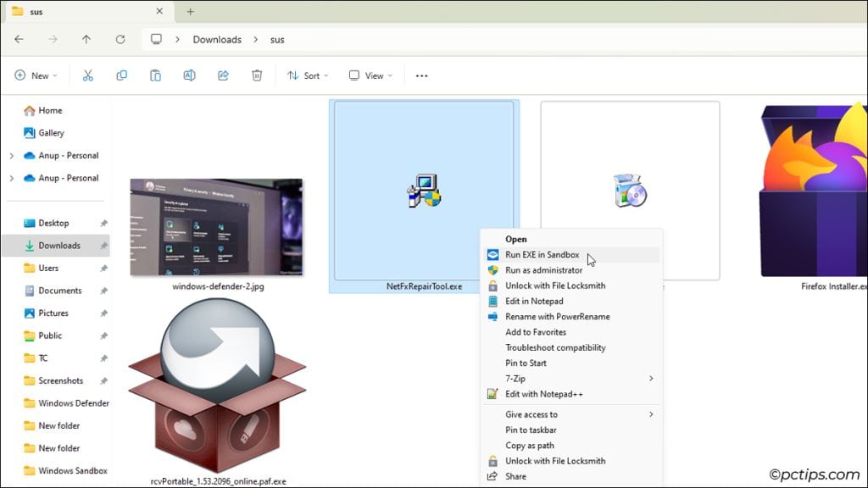This screenshot has width=868, height=488.
Task: Navigate back with the back arrow
Action: pos(19,39)
